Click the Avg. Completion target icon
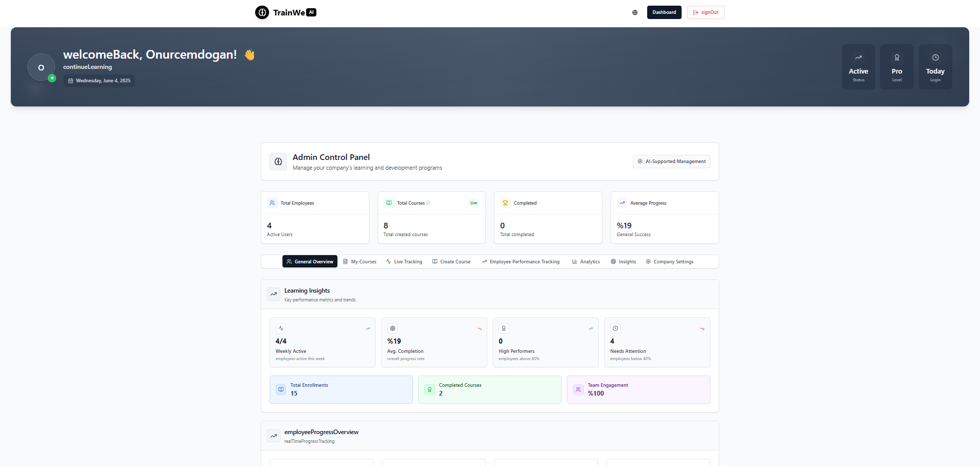 [393, 328]
